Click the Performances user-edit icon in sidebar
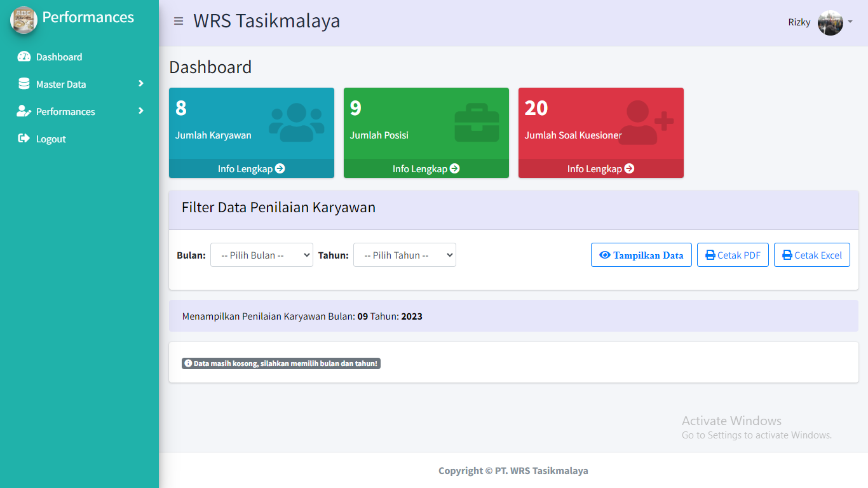Image resolution: width=868 pixels, height=488 pixels. pyautogui.click(x=24, y=111)
